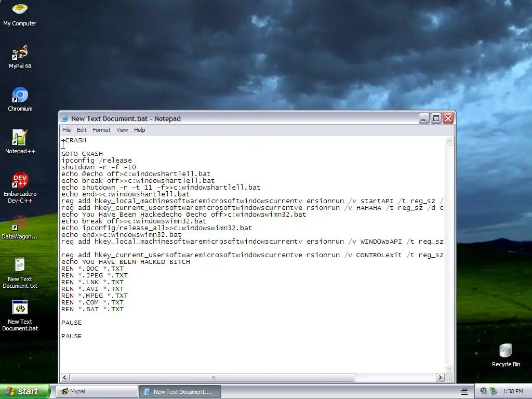
Task: Minimize the Notepad window
Action: [x=424, y=118]
